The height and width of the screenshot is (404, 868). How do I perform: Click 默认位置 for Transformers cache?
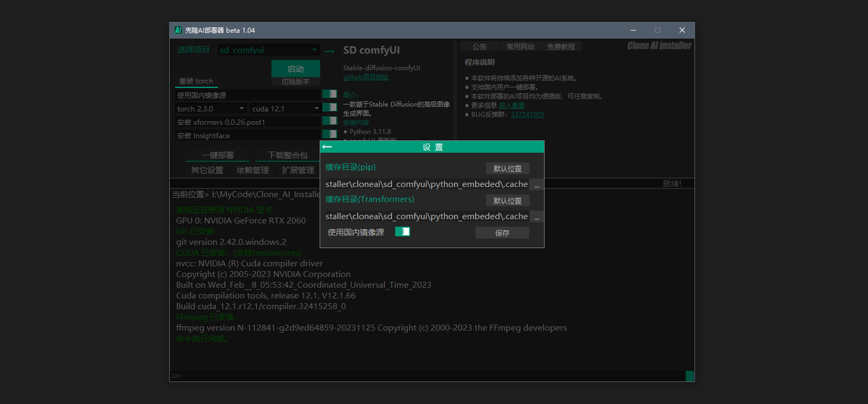[x=508, y=200]
